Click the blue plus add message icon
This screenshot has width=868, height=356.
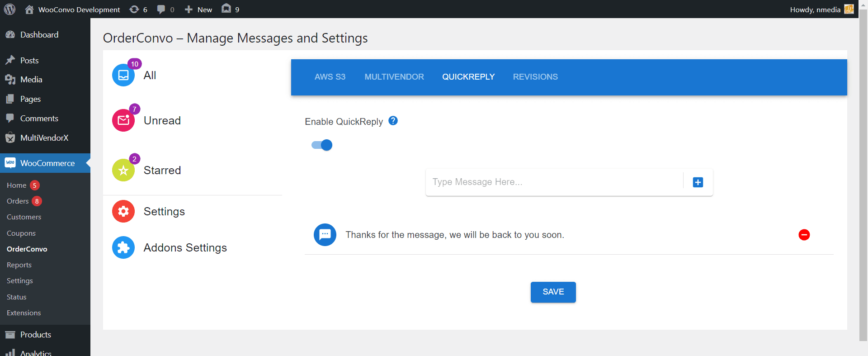coord(698,182)
